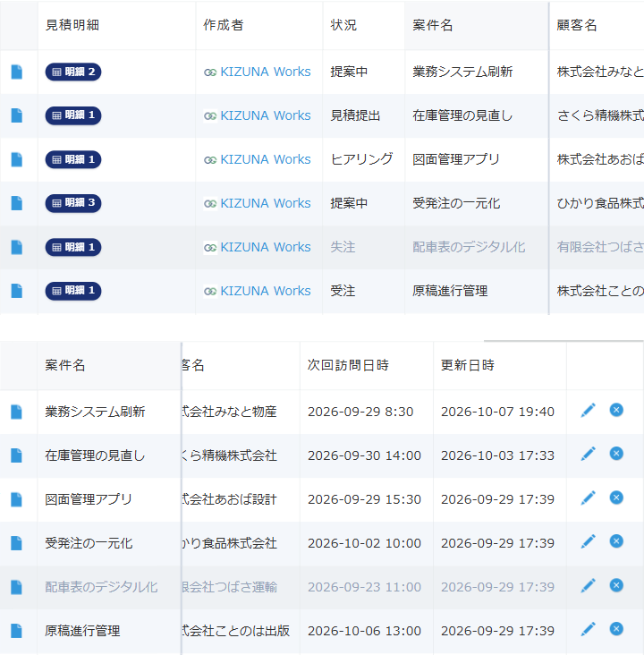Edit the 在庫管理の見直し record with pencil icon
The image size is (644, 655).
click(x=588, y=454)
